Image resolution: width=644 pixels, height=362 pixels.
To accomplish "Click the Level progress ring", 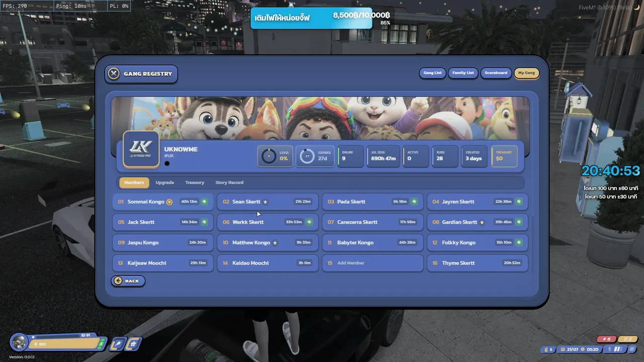I will point(269,156).
